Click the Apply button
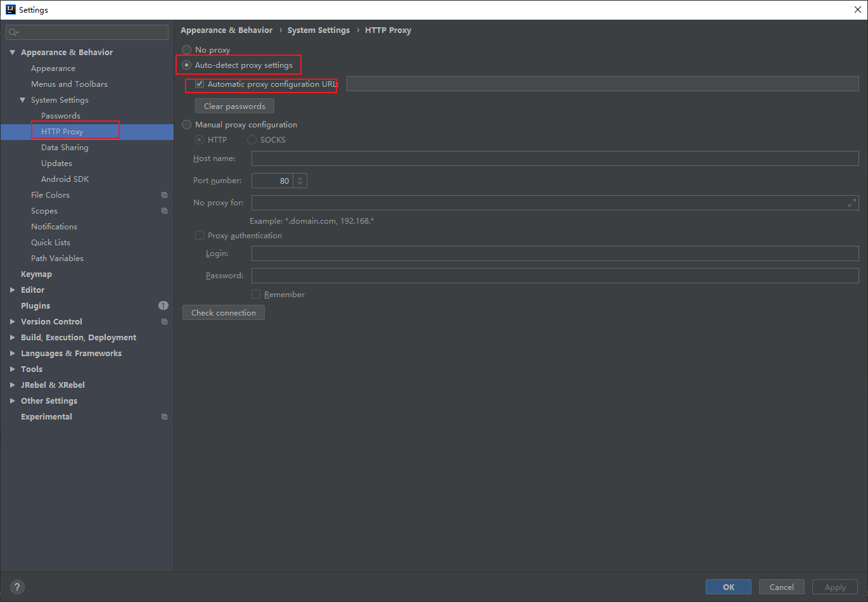Viewport: 868px width, 602px height. (835, 587)
